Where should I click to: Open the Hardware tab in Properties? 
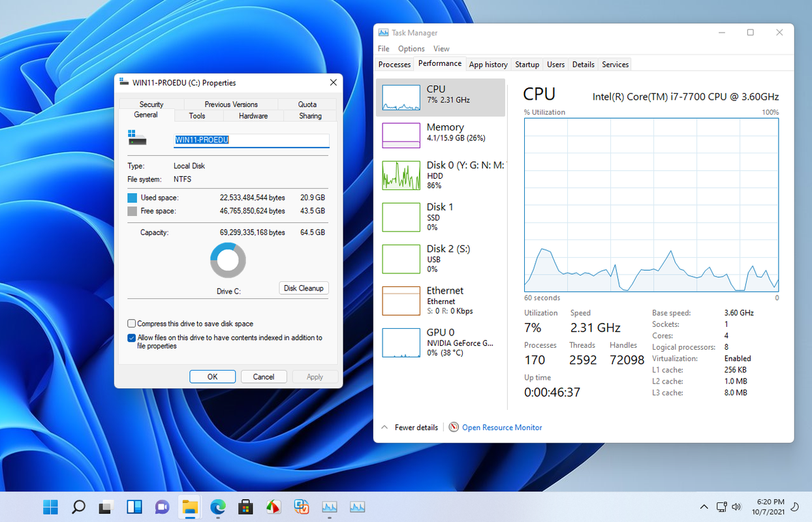coord(253,116)
